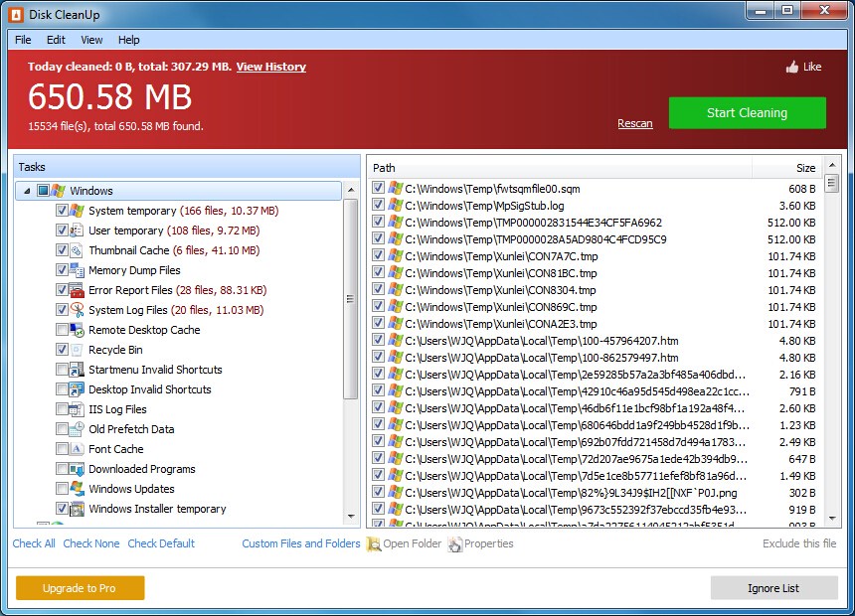
Task: Enable the Remote Desktop Cache checkbox
Action: coord(62,330)
